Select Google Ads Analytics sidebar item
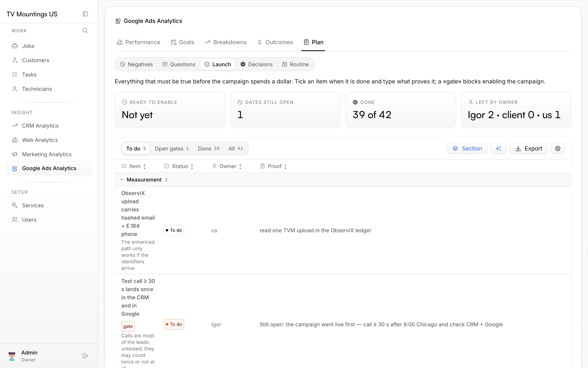This screenshot has height=368, width=588. 49,168
